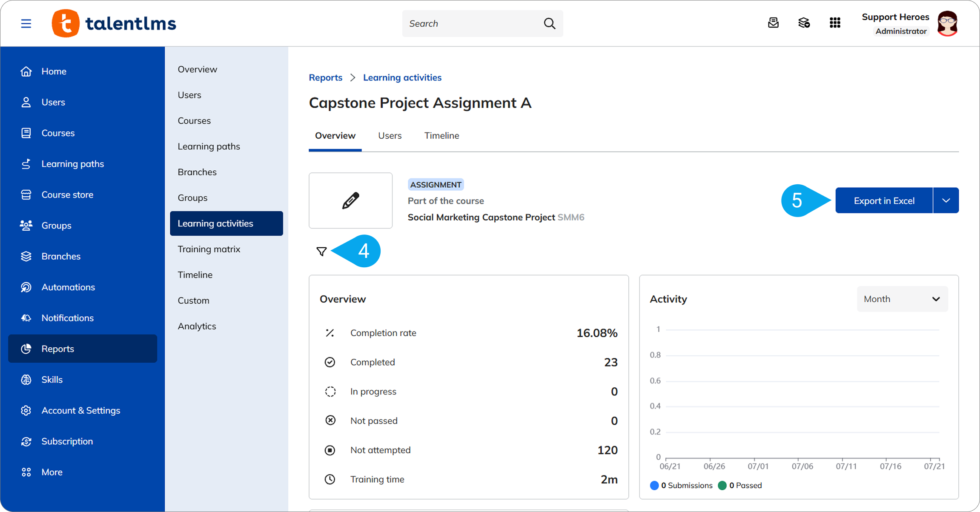
Task: Open Users in the reports submenu
Action: 189,95
